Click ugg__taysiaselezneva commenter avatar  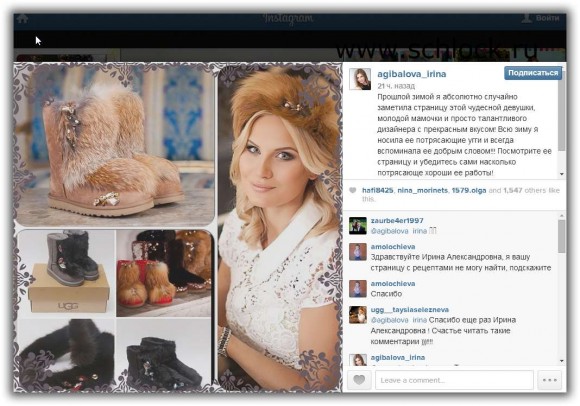pyautogui.click(x=358, y=315)
